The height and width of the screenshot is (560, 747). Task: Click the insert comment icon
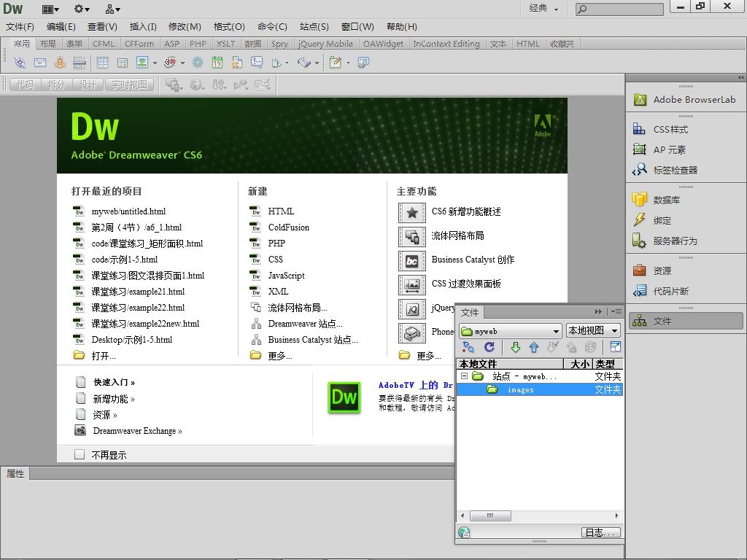257,63
